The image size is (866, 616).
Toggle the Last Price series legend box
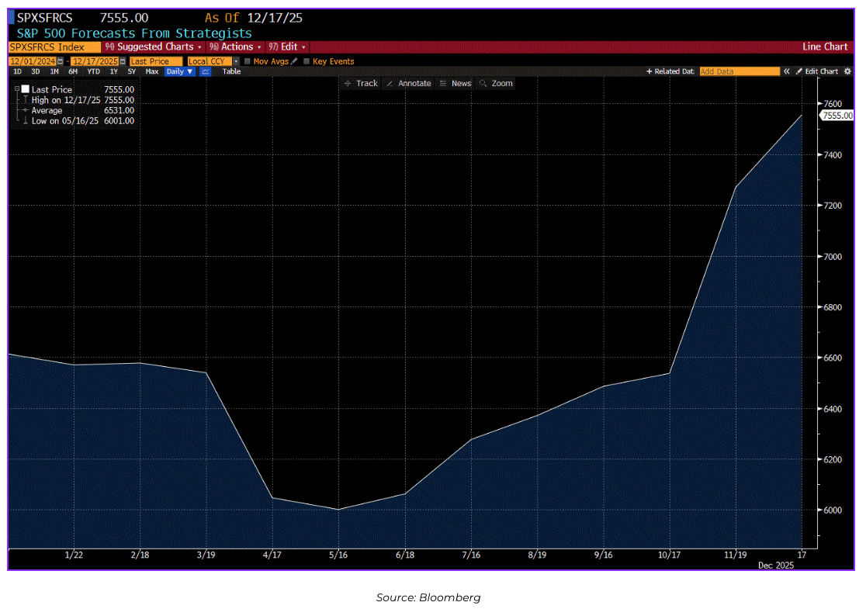(26, 90)
